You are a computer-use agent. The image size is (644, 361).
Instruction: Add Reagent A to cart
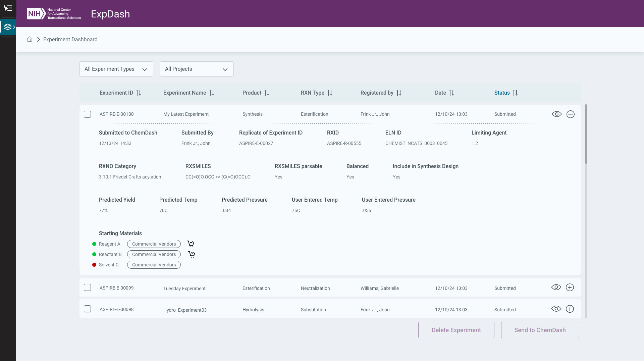pos(191,244)
